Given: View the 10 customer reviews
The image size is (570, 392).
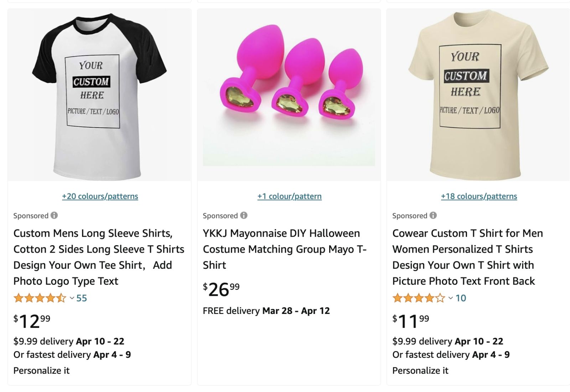Looking at the screenshot, I should click(461, 298).
